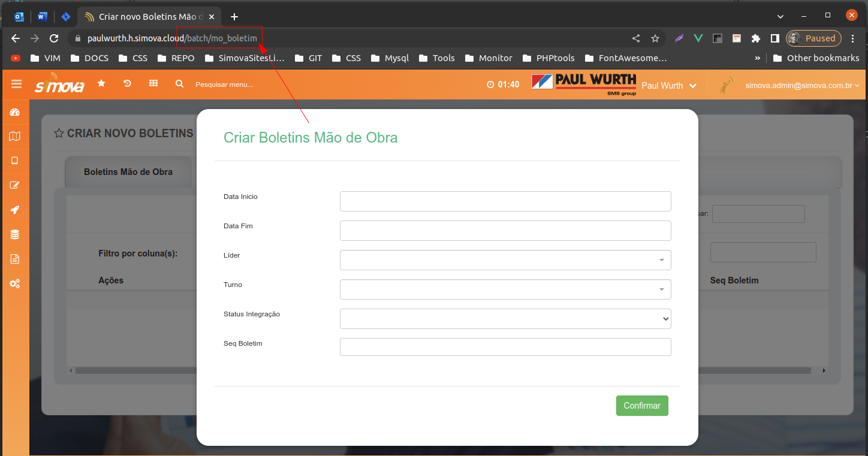Expand the Líder dropdown
Image resolution: width=868 pixels, height=456 pixels.
point(505,260)
